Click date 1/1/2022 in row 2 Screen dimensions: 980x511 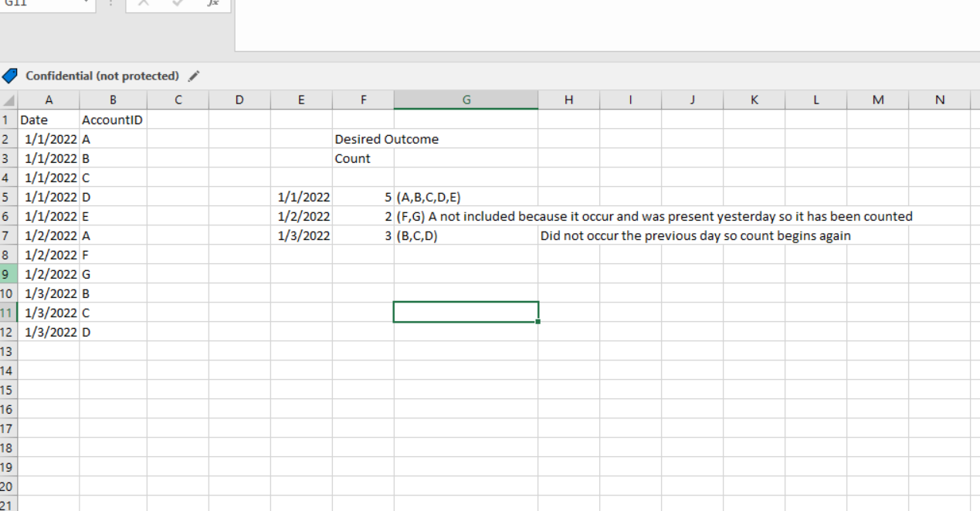tap(49, 139)
